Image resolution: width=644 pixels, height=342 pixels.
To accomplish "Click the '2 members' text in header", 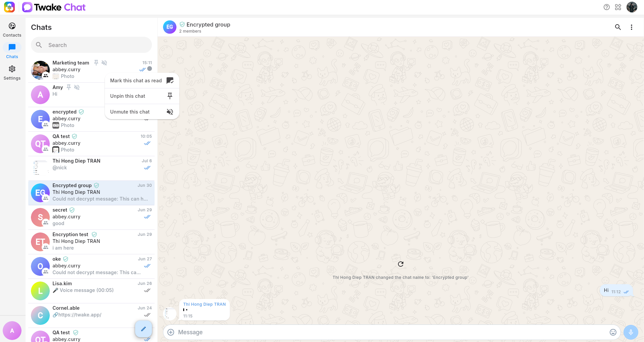I will click(x=190, y=31).
